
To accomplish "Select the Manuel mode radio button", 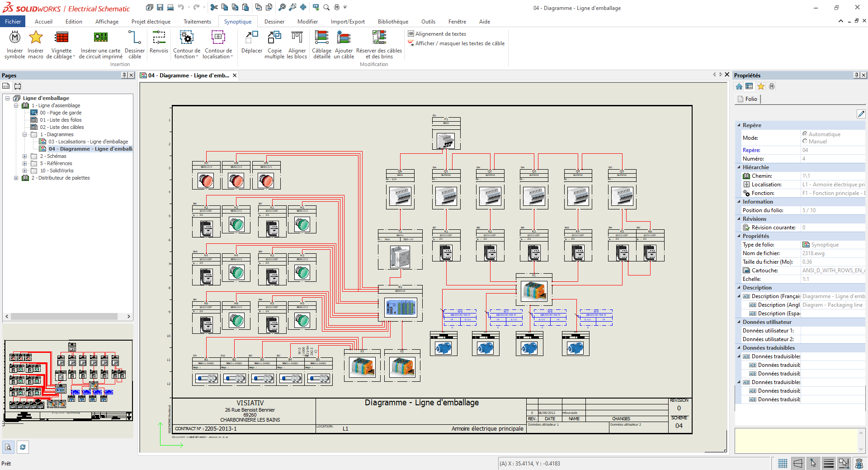I will click(x=805, y=141).
